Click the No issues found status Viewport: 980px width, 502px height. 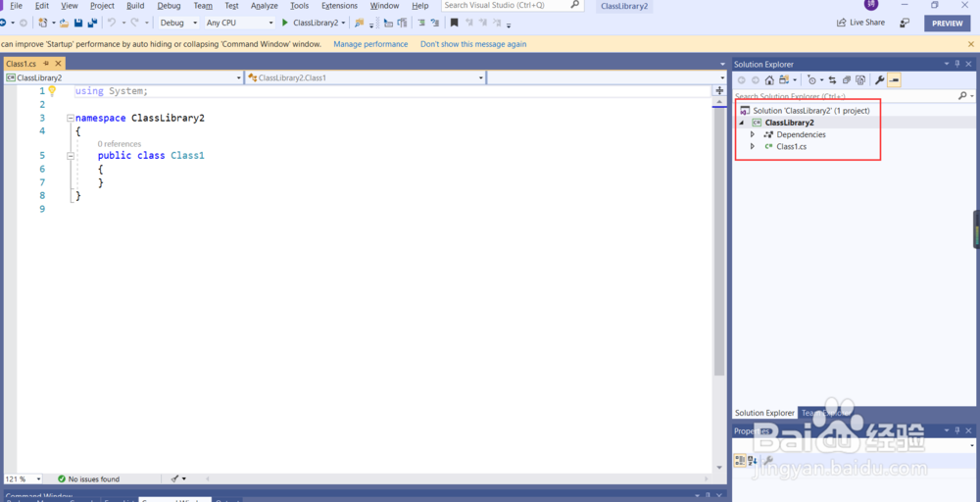[x=88, y=478]
